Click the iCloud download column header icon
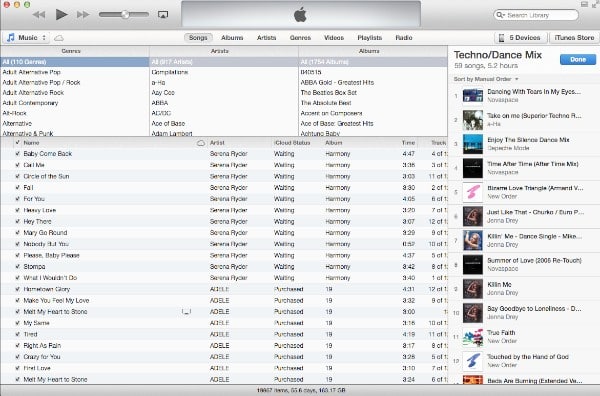This screenshot has width=600, height=396. click(201, 143)
